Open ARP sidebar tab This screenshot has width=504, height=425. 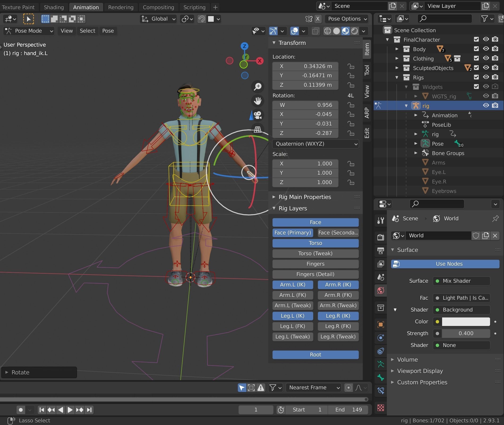367,113
